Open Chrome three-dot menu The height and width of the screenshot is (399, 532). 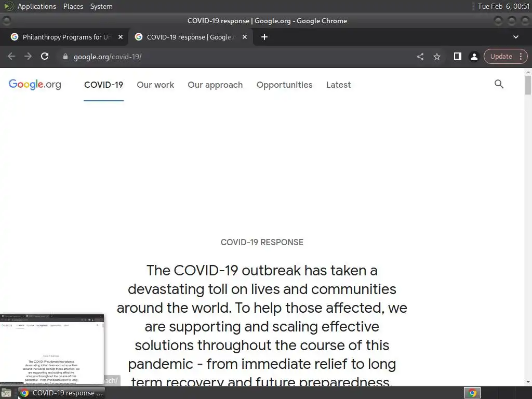click(521, 56)
